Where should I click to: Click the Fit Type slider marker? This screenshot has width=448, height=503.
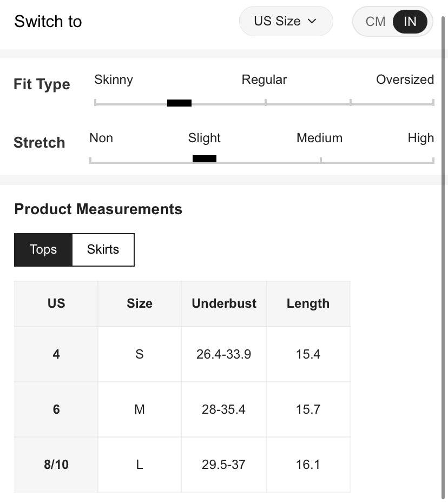179,103
